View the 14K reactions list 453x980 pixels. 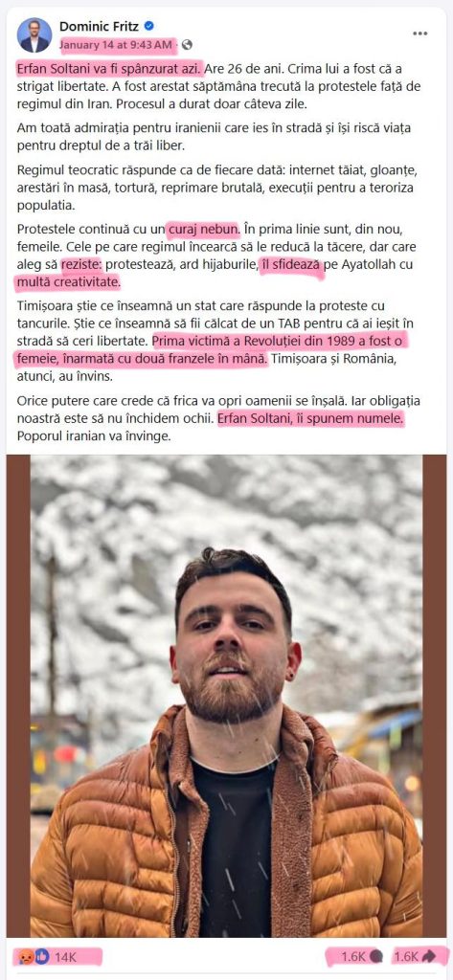coord(65,957)
